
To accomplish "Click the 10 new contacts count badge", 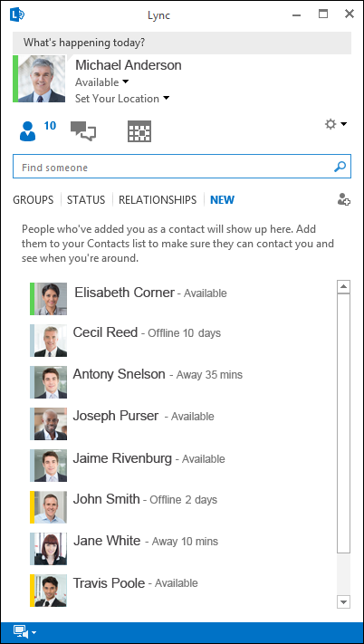I will [x=50, y=125].
